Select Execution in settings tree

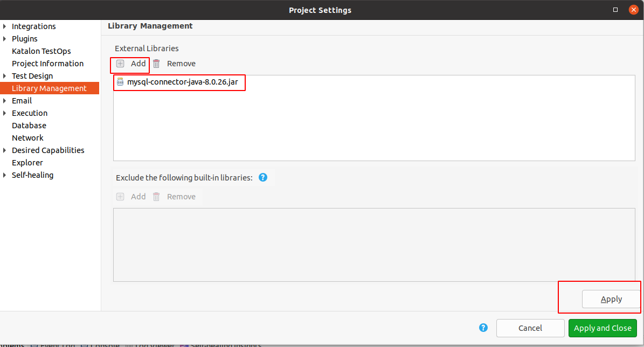pos(30,113)
